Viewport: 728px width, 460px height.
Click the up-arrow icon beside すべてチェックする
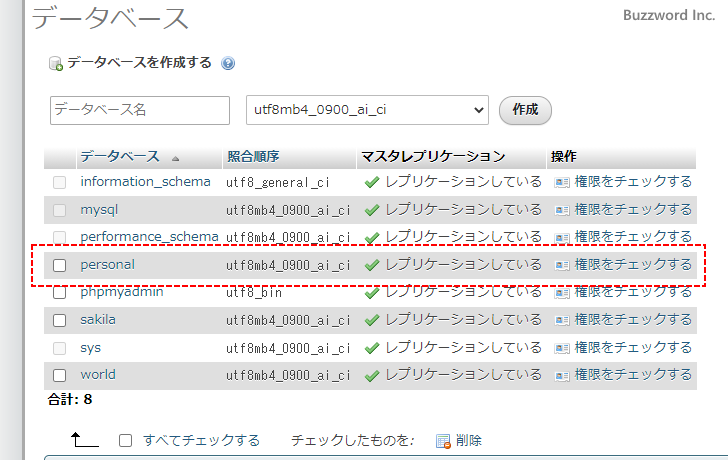[84, 440]
